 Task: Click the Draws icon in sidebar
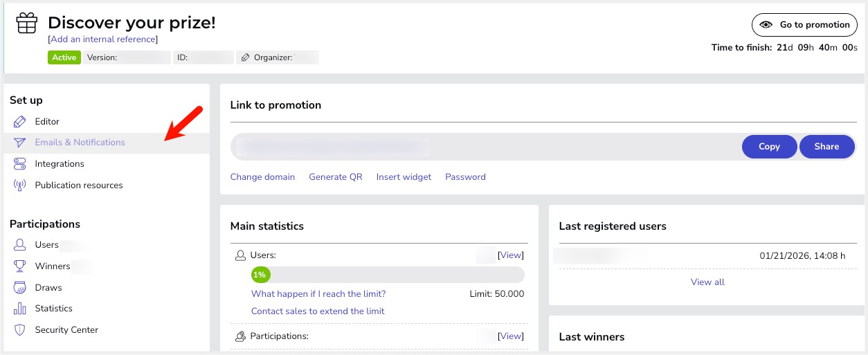click(x=20, y=288)
